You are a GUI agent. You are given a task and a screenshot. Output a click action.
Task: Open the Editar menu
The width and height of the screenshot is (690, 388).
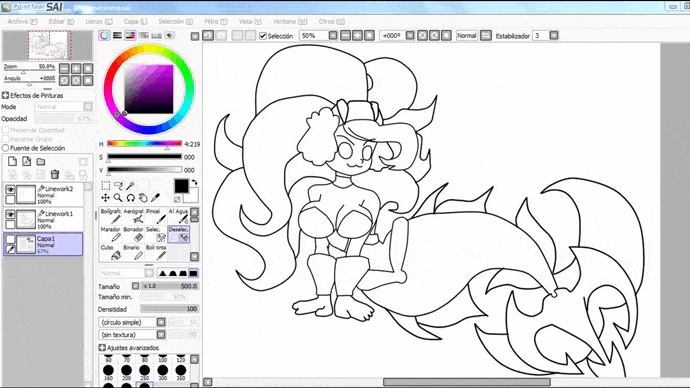pyautogui.click(x=61, y=22)
